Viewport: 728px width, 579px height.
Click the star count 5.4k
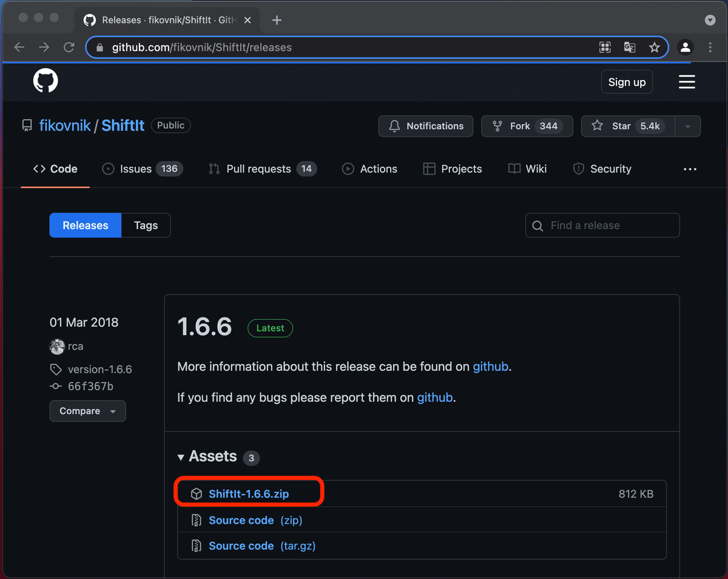click(x=650, y=126)
